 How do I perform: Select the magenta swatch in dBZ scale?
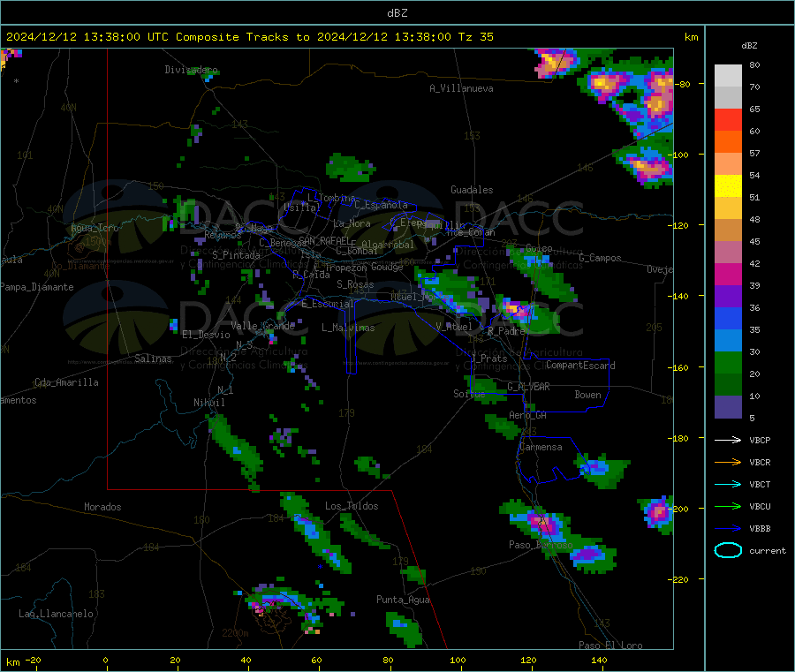tap(728, 274)
